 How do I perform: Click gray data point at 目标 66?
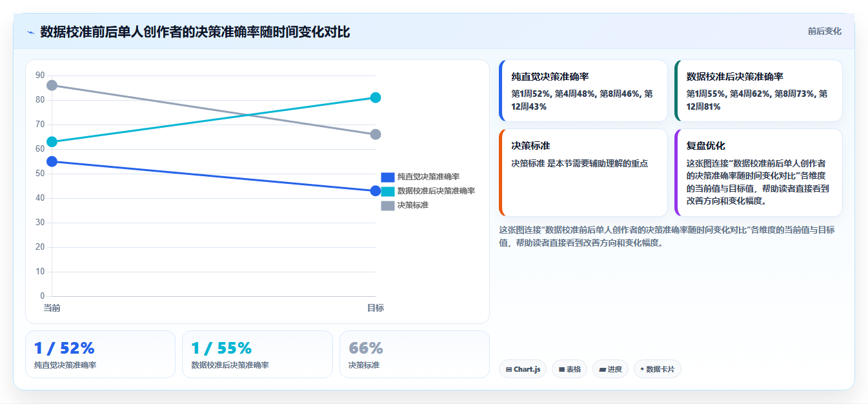coord(376,134)
